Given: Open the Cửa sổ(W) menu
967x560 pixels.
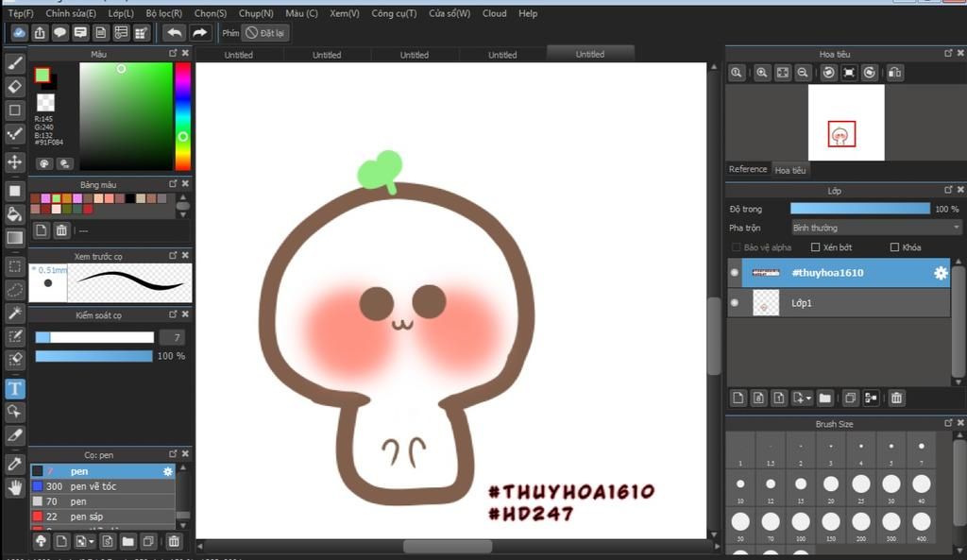Looking at the screenshot, I should 450,13.
